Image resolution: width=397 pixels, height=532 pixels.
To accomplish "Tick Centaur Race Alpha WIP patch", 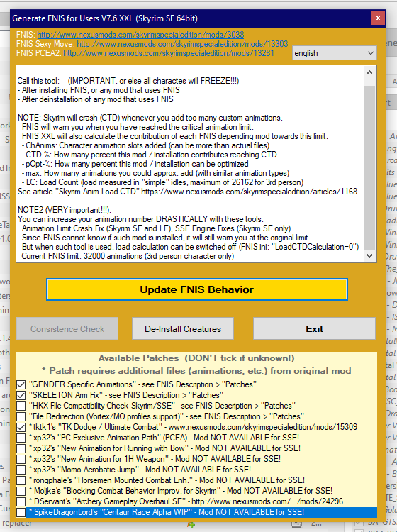I will [21, 512].
